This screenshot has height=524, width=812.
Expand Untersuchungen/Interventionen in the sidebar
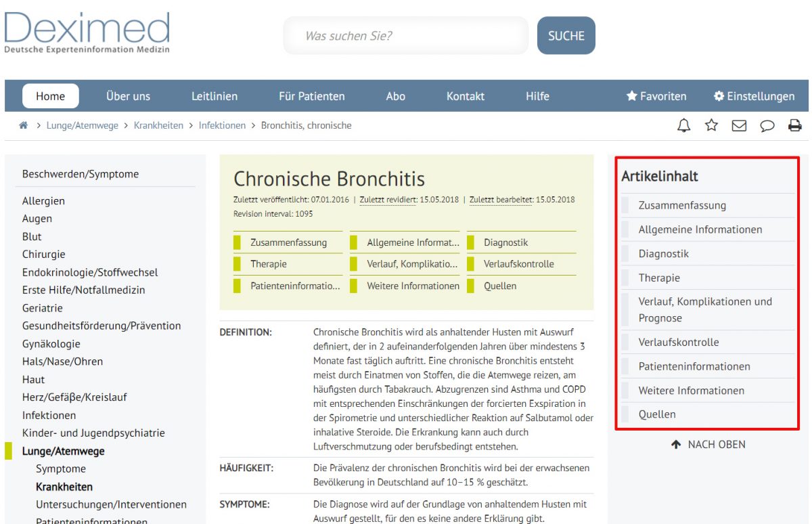point(111,504)
